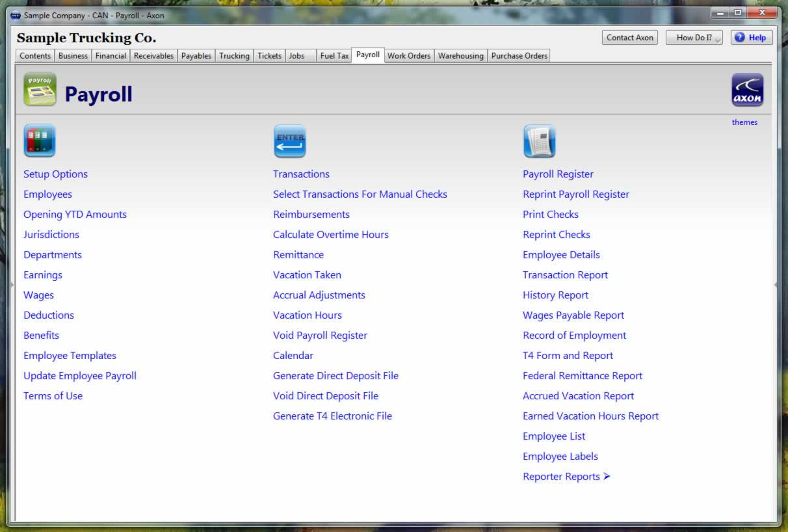Open the T4 Form and Report link
The width and height of the screenshot is (788, 532).
pos(568,355)
